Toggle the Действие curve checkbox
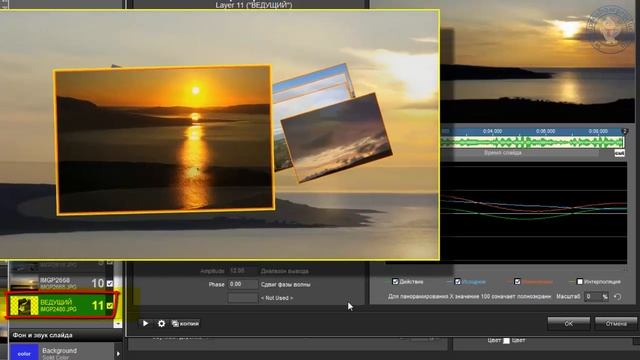Image resolution: width=640 pixels, height=360 pixels. (395, 282)
